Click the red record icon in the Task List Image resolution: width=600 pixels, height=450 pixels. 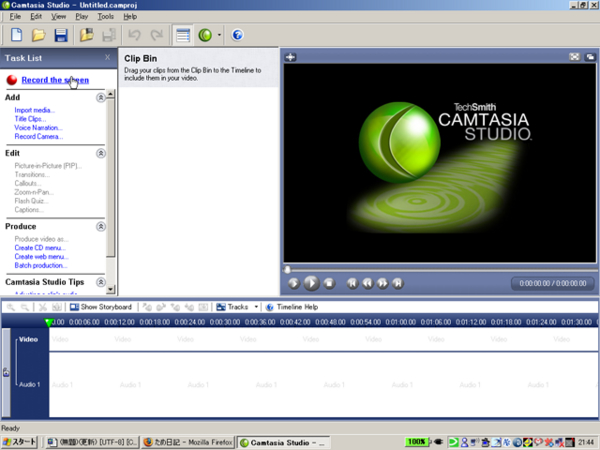(x=12, y=80)
